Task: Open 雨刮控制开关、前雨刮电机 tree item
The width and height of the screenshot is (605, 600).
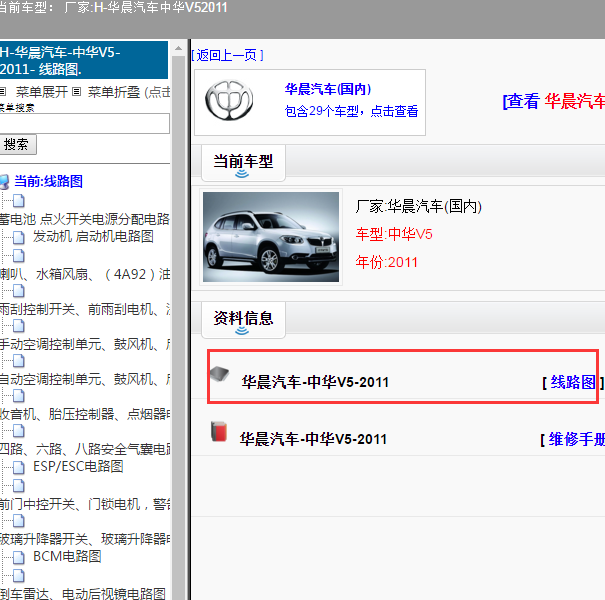Action: (x=84, y=309)
